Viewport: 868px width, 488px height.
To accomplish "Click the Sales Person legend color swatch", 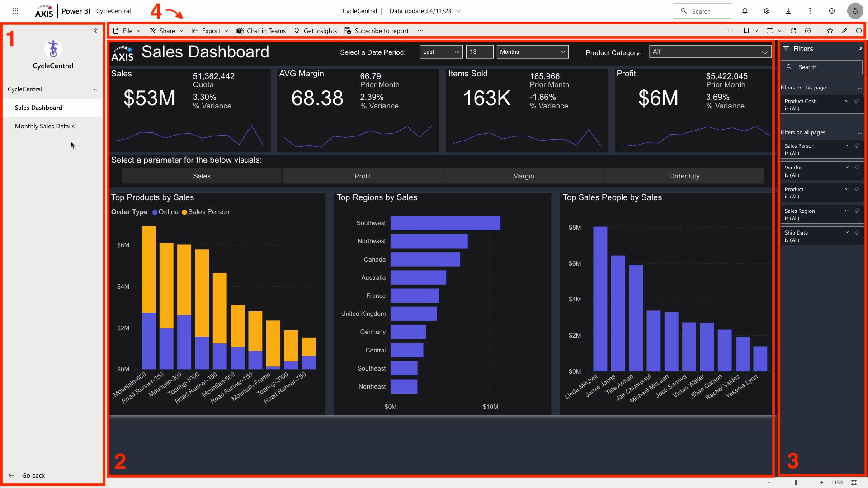I will [x=184, y=212].
